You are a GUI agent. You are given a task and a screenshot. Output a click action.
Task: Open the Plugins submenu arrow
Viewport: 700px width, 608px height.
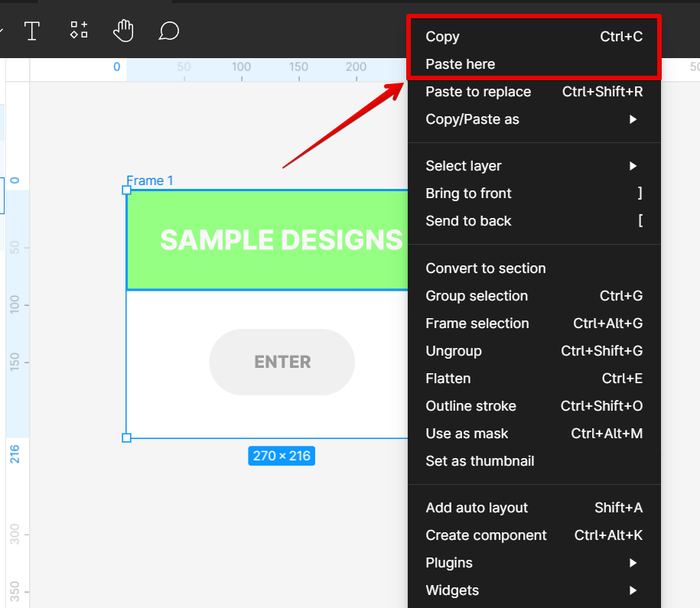[x=633, y=563]
